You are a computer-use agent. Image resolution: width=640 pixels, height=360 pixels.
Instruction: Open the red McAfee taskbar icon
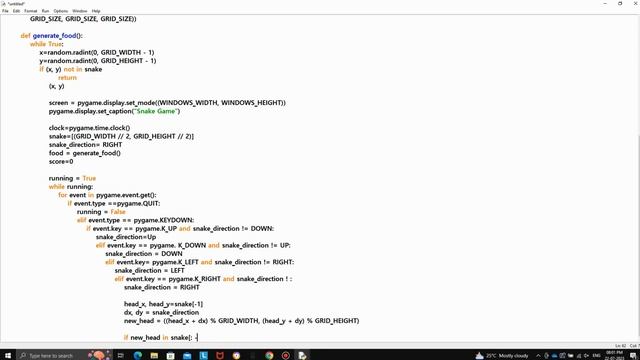(x=220, y=356)
